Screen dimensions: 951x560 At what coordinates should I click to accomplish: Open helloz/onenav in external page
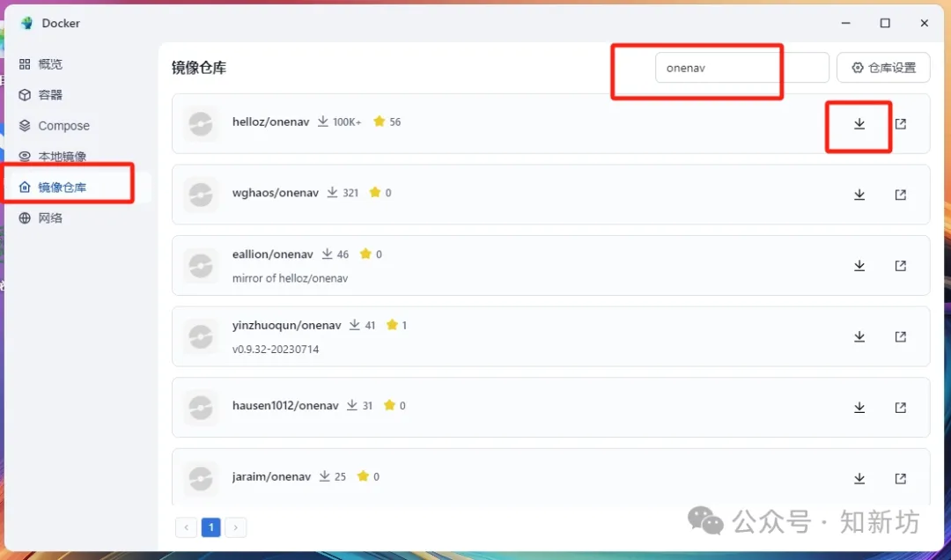point(901,124)
